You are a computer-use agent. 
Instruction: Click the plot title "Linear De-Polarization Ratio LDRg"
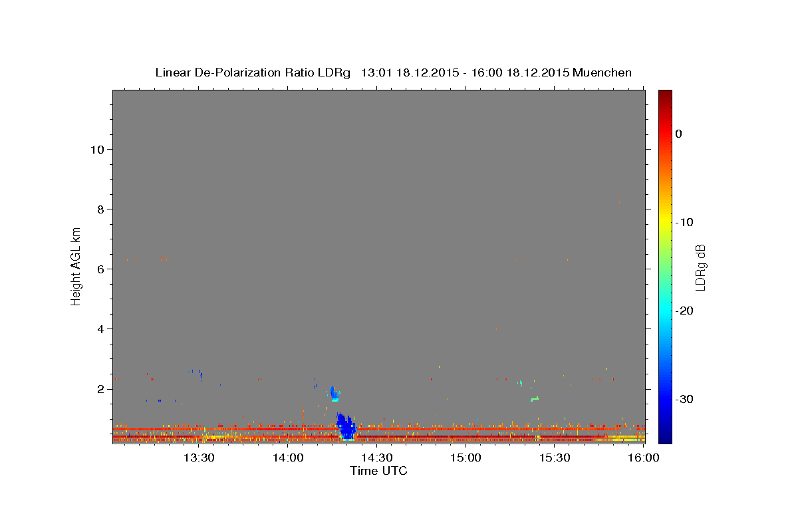tap(253, 72)
